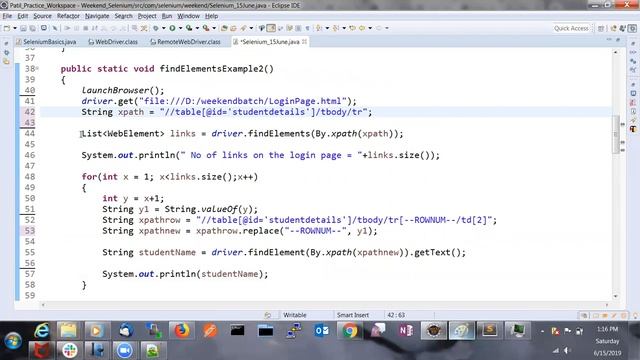Image resolution: width=640 pixels, height=360 pixels.
Task: Open the Previous Annotation dropdown arrow
Action: click(344, 28)
